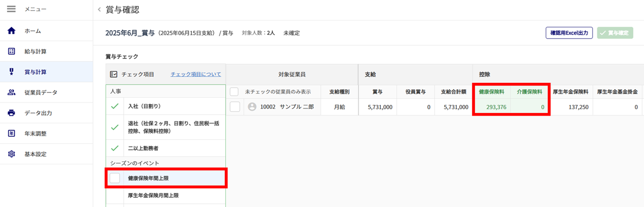Click the 確認用Excel出力 button
This screenshot has width=644, height=207.
tap(569, 33)
